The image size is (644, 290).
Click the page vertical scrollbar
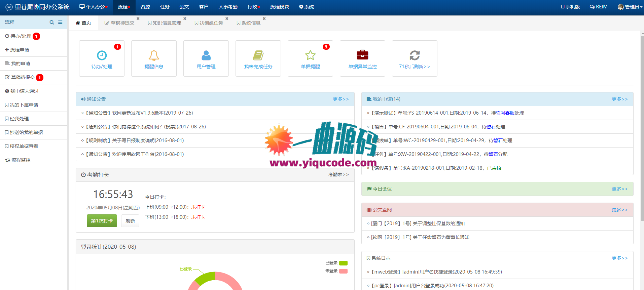[642, 128]
